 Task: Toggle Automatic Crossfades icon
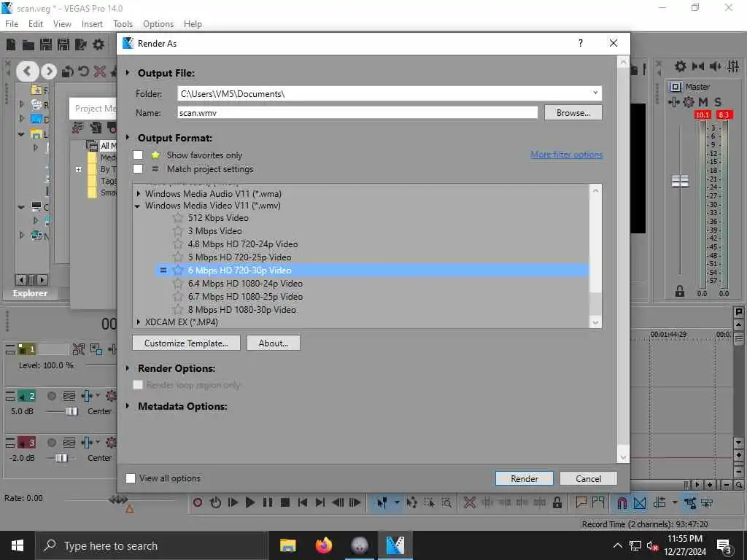pos(640,502)
